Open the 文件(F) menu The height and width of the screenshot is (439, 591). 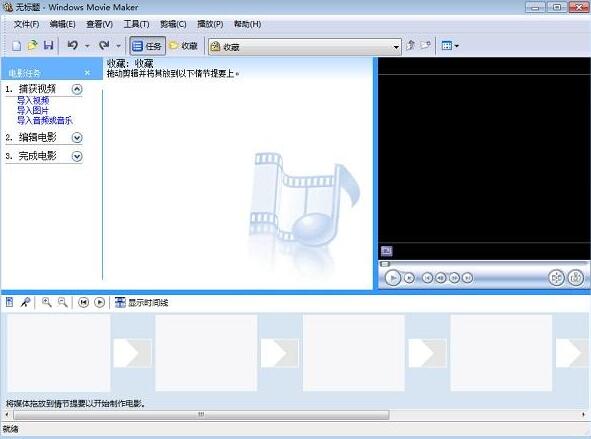coord(26,24)
